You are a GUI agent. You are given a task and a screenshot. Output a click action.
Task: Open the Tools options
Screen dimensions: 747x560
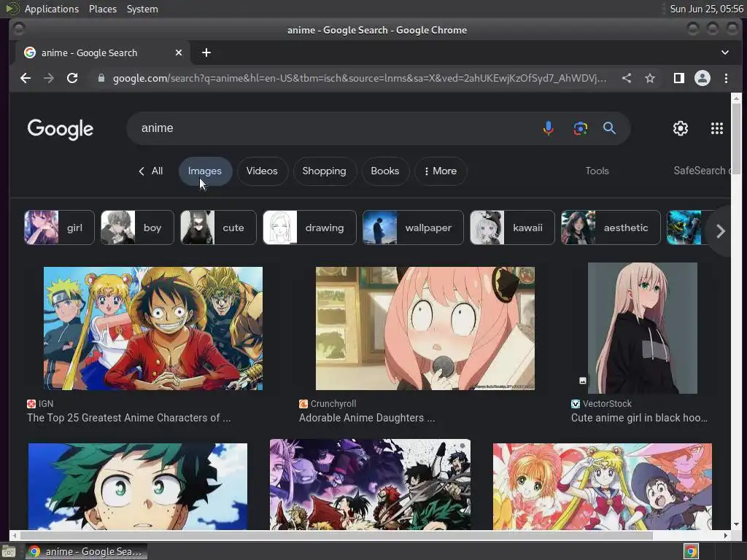(597, 171)
